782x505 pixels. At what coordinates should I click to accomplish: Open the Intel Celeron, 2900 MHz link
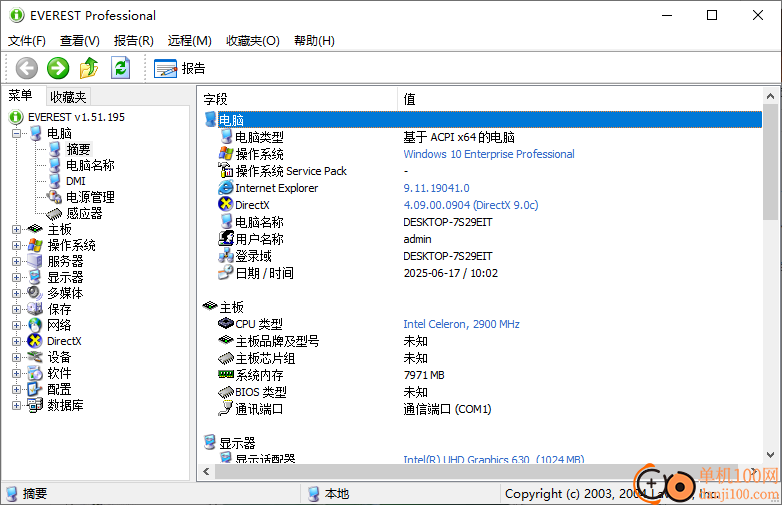pyautogui.click(x=461, y=324)
